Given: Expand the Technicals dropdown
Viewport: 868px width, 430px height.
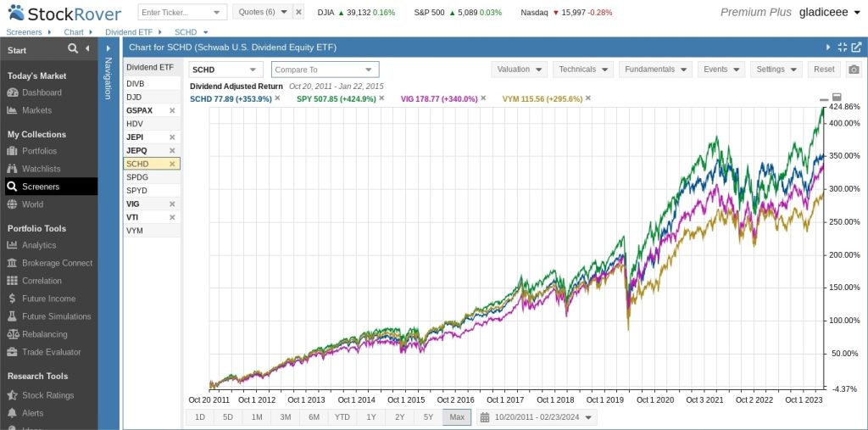Looking at the screenshot, I should [x=583, y=70].
